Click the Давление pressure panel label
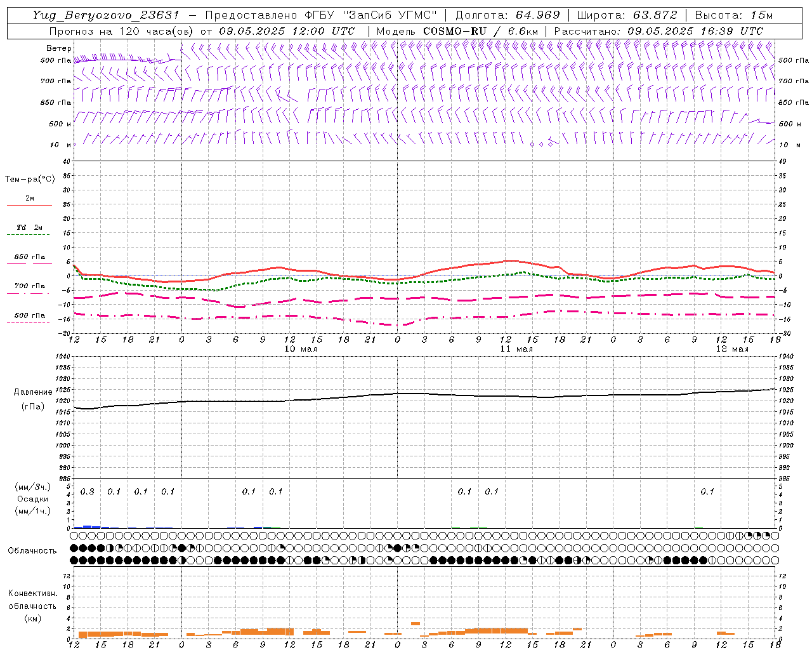Viewport: 812px width, 650px height. coord(33,392)
